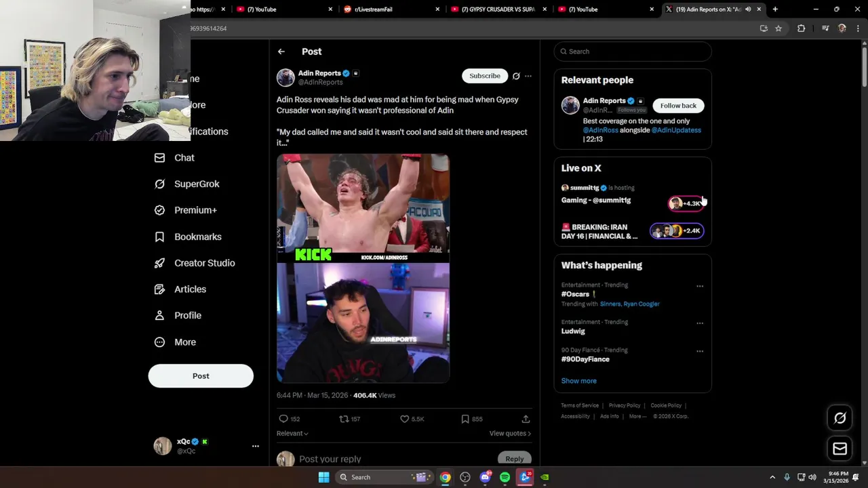
Task: Click Show more under What's happening
Action: pyautogui.click(x=579, y=381)
